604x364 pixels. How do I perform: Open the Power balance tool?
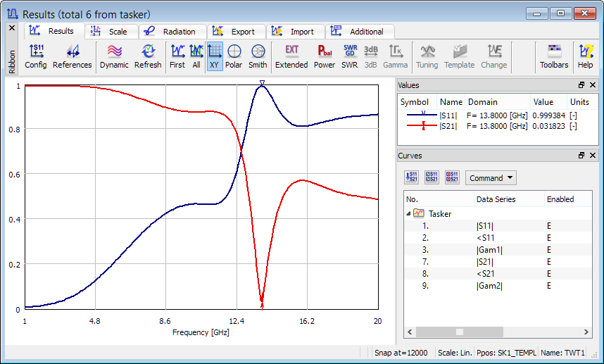[325, 56]
